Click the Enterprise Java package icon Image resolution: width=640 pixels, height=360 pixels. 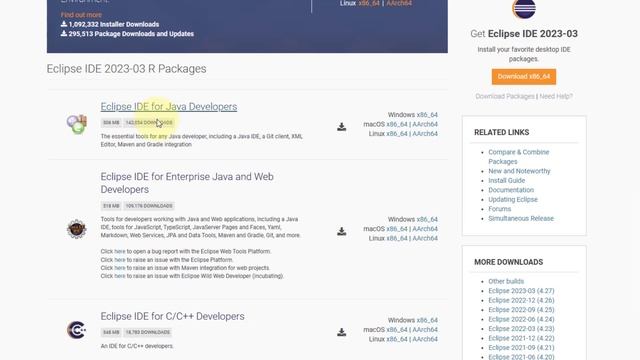coord(76,229)
